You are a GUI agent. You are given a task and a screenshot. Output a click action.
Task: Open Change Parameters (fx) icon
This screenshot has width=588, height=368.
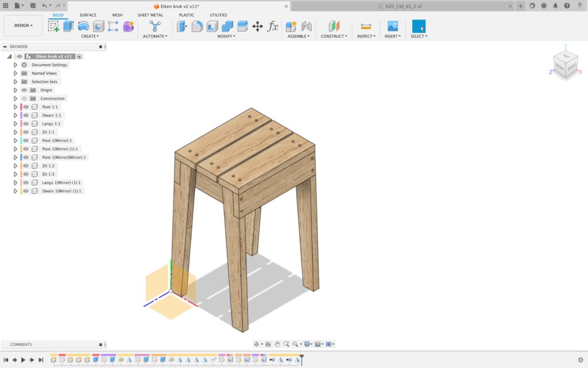pyautogui.click(x=273, y=26)
